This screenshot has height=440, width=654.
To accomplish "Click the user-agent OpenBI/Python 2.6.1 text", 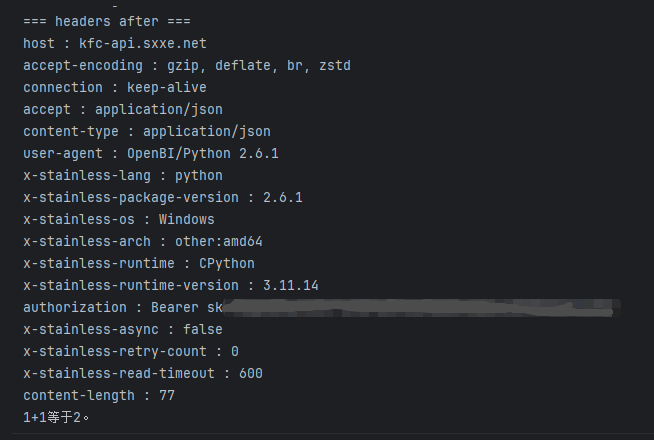I will (x=203, y=153).
